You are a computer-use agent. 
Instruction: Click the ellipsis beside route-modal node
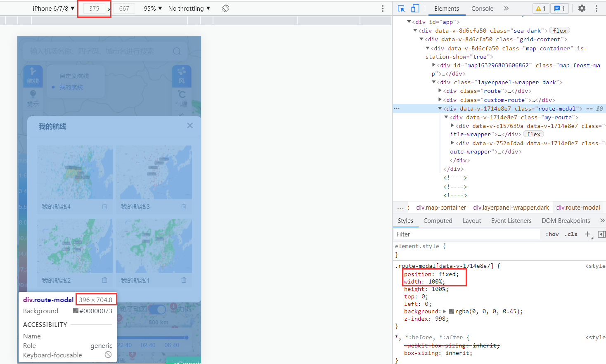click(x=397, y=109)
